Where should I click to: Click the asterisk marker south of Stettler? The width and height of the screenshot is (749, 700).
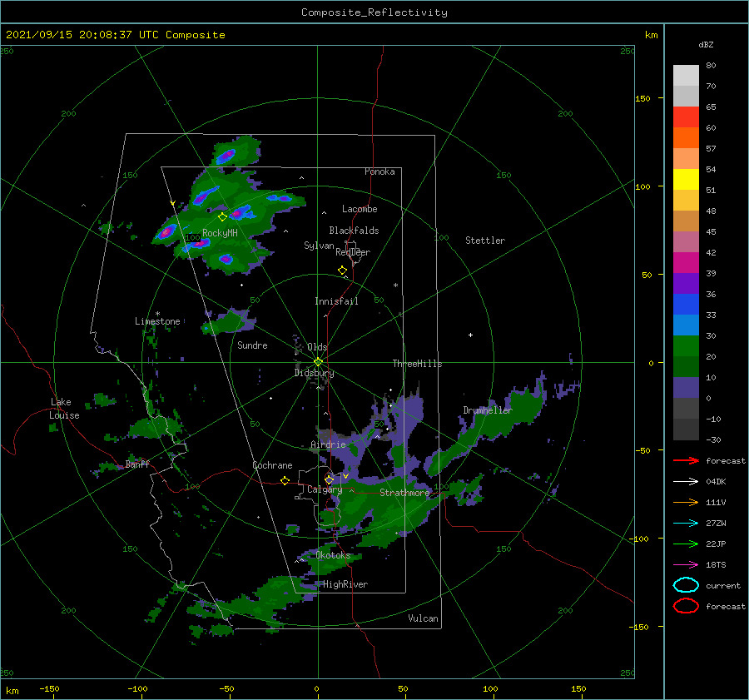point(395,285)
